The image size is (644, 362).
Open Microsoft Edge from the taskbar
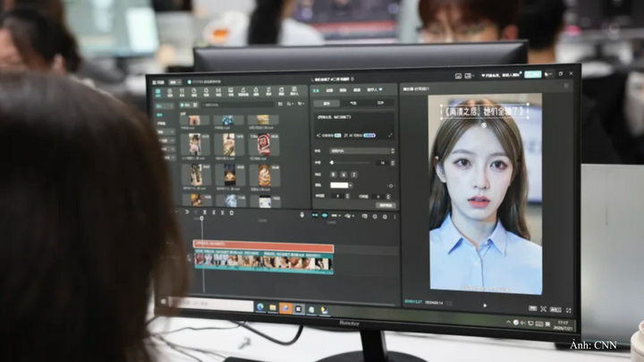[260, 307]
